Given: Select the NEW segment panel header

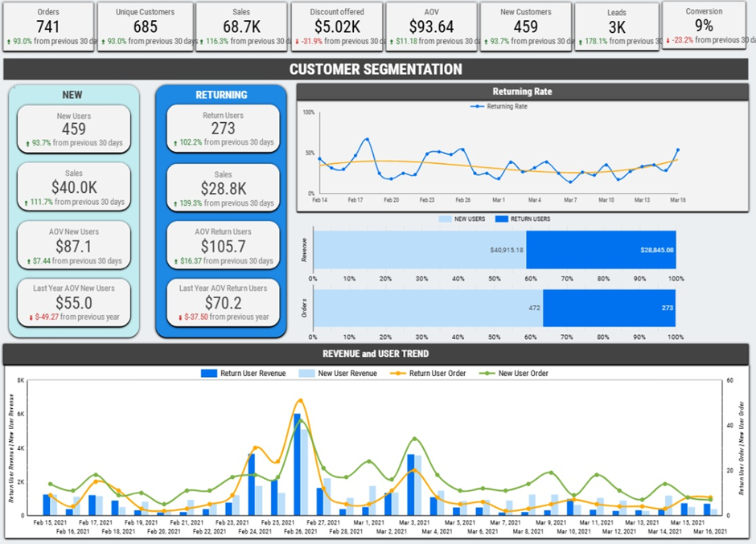Looking at the screenshot, I should point(72,96).
